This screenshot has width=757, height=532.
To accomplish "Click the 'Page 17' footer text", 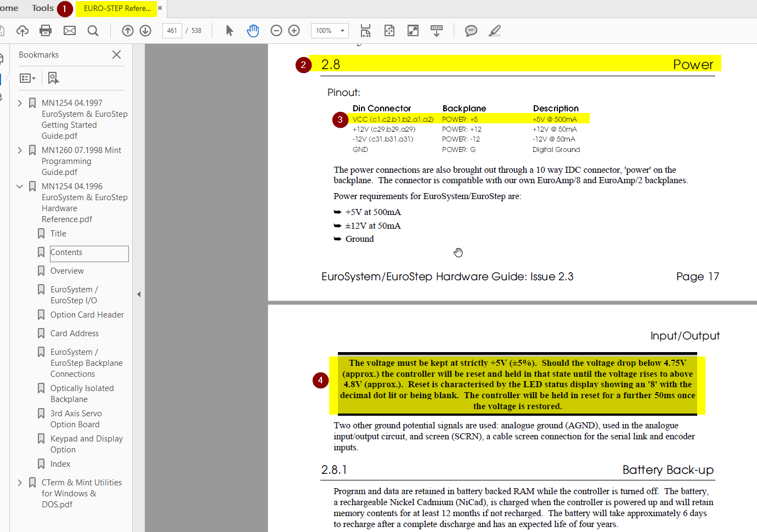I will 697,276.
